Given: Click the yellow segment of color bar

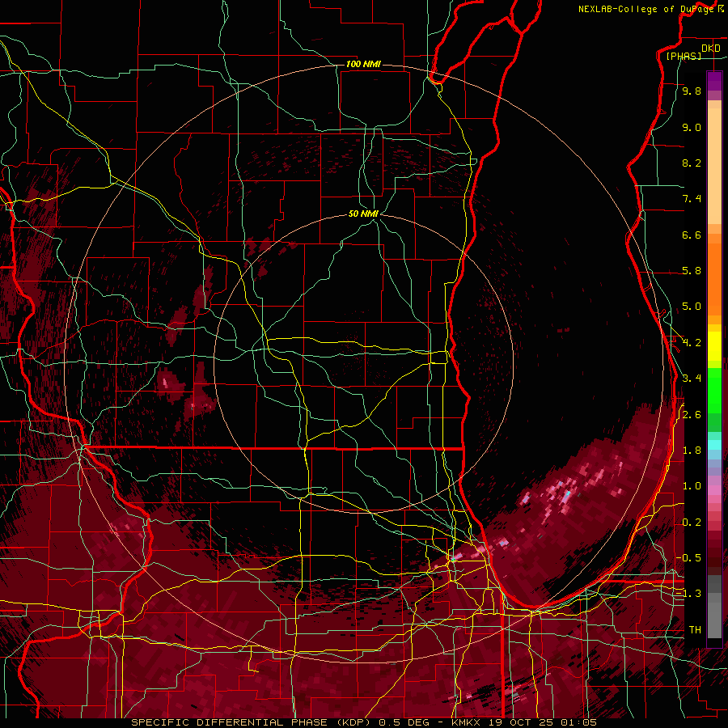Looking at the screenshot, I should [714, 346].
